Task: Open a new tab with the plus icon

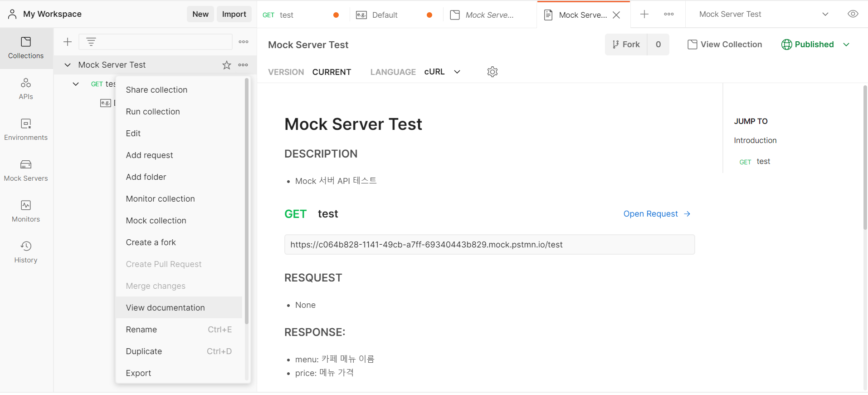Action: [644, 14]
